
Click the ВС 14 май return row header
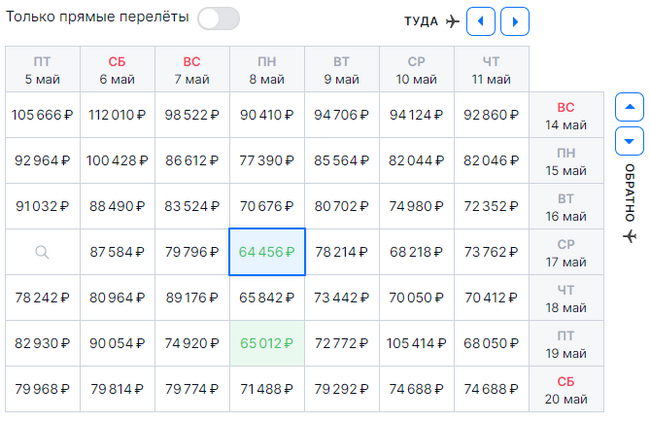pyautogui.click(x=566, y=115)
